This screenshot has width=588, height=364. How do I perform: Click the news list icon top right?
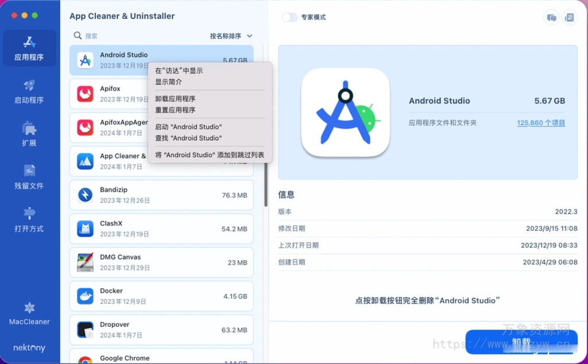point(569,18)
